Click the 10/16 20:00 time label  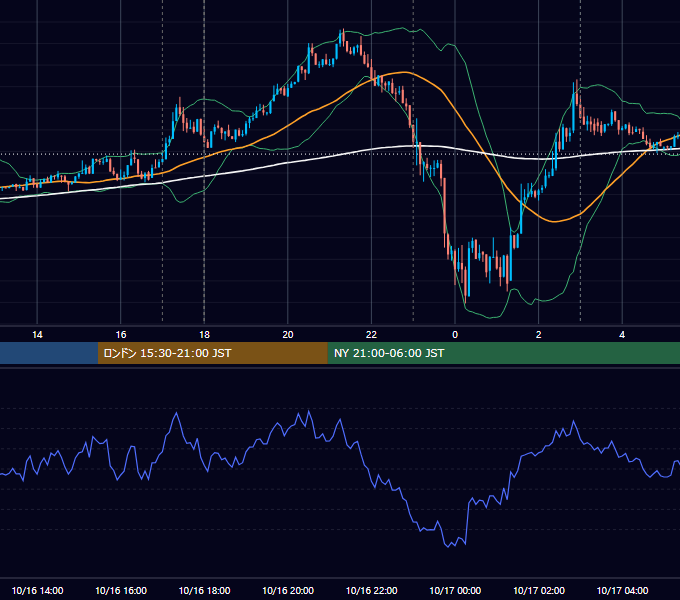click(x=288, y=590)
